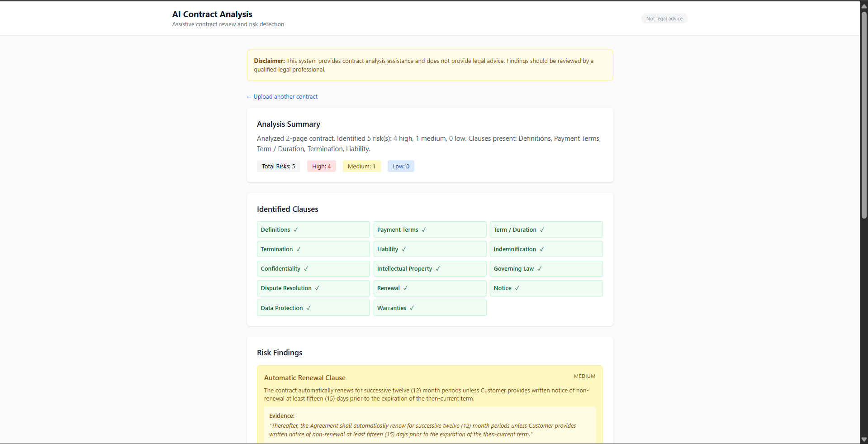
Task: Click the Medium: 1 risk badge
Action: click(362, 166)
